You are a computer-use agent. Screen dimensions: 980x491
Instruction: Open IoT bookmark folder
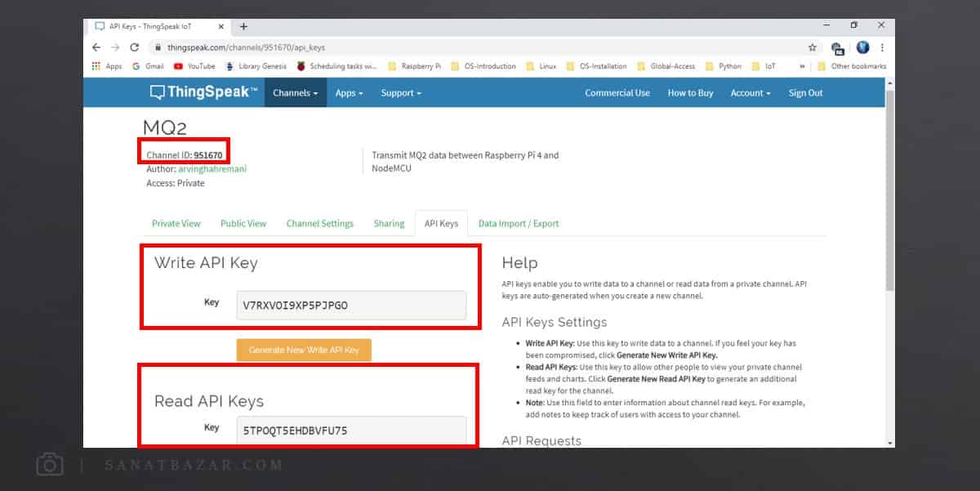click(764, 66)
